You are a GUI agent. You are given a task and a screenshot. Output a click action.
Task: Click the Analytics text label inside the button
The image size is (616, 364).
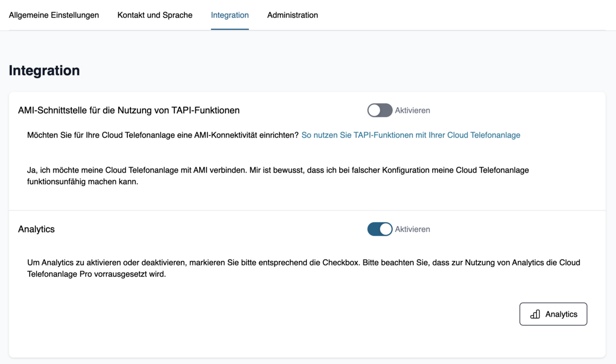(x=561, y=314)
